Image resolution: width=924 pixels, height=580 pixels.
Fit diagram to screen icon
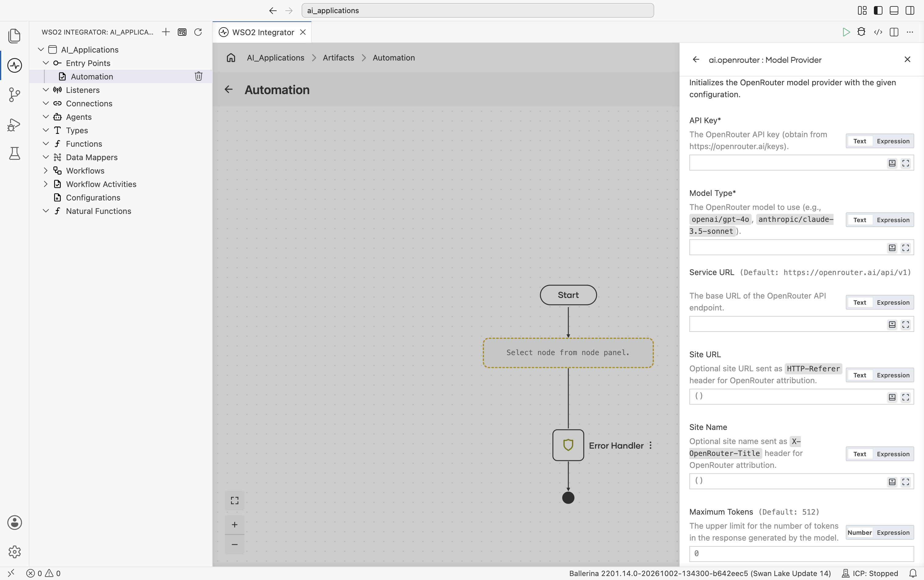(235, 501)
